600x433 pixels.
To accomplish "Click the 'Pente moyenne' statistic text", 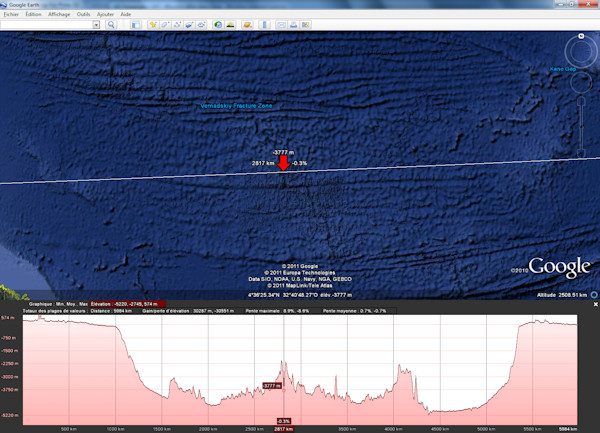I will tap(354, 311).
